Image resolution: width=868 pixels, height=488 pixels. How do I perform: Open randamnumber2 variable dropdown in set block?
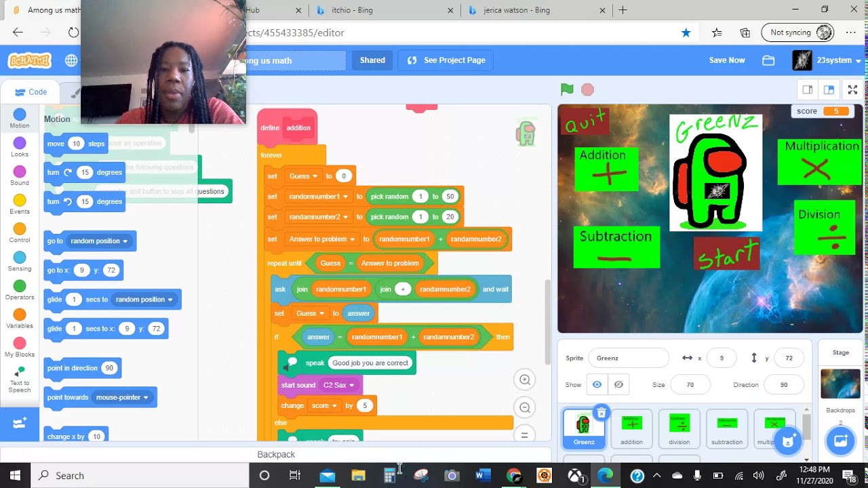point(319,217)
